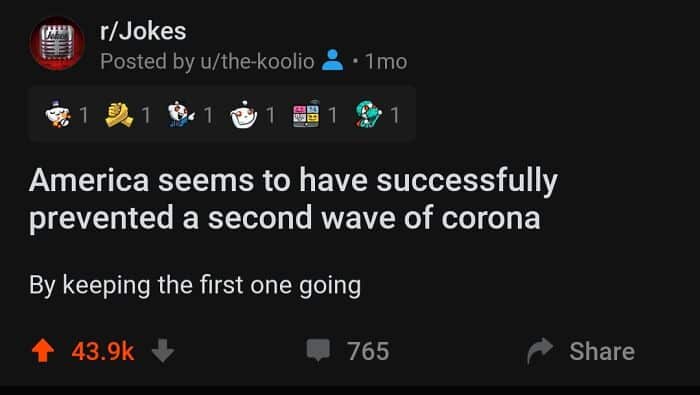Tap the share arrow icon

click(x=540, y=351)
